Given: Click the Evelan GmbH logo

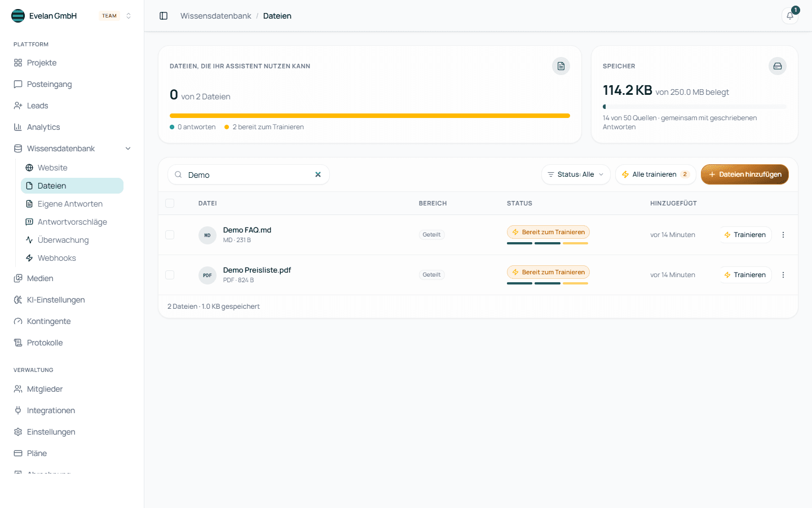Looking at the screenshot, I should [x=18, y=16].
